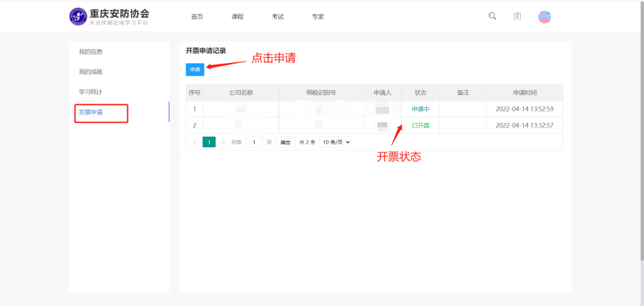This screenshot has height=306, width=644.
Task: Open the 首页 nav item
Action: [197, 16]
